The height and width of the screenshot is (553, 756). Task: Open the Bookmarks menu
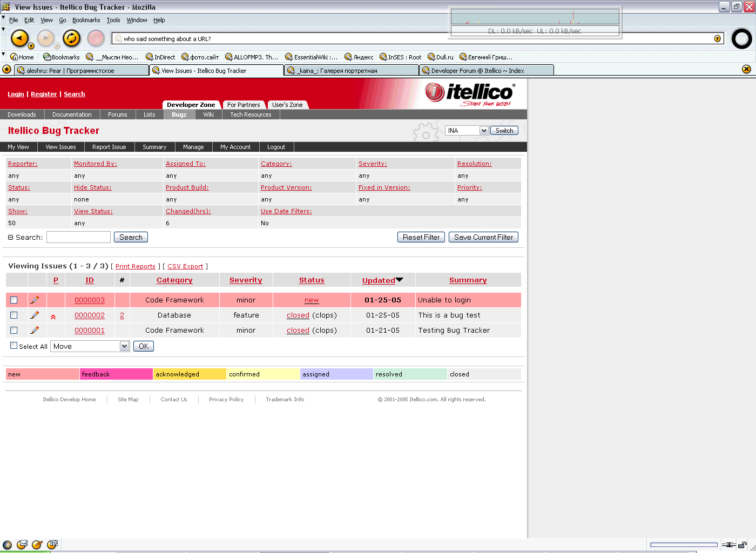tap(86, 20)
